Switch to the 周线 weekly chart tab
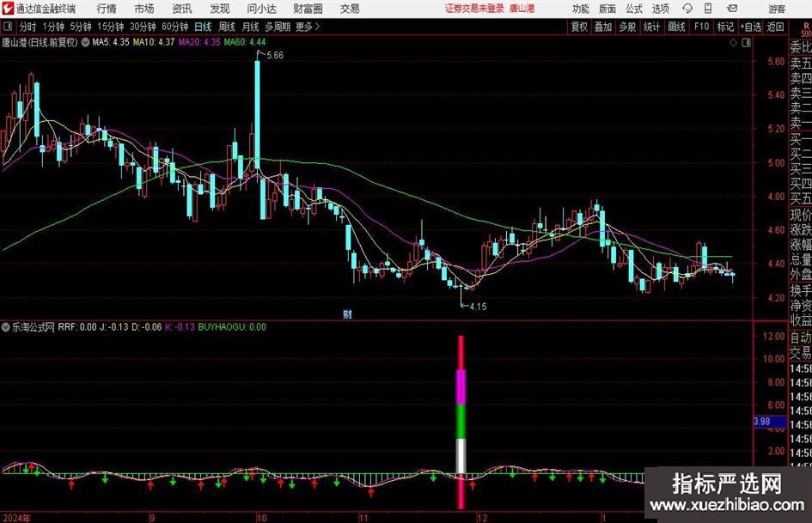 tap(227, 27)
